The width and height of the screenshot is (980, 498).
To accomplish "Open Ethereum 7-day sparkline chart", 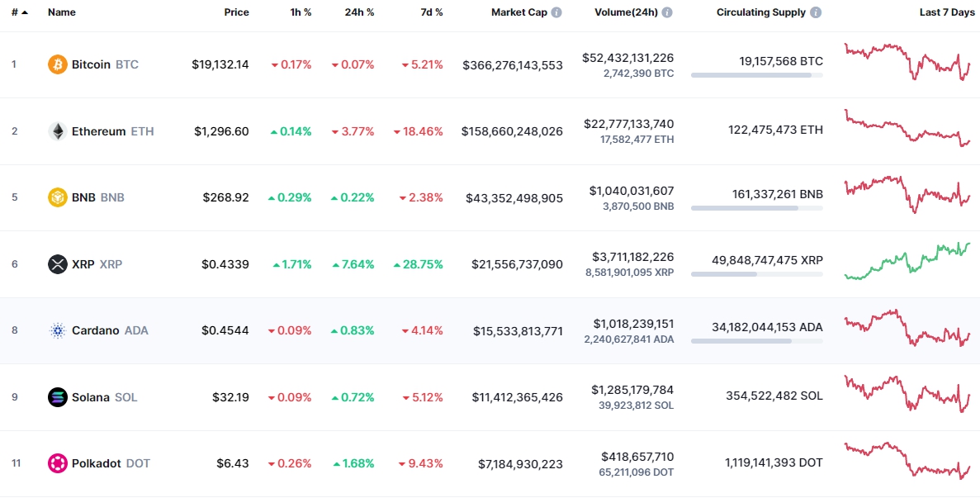I will point(907,128).
